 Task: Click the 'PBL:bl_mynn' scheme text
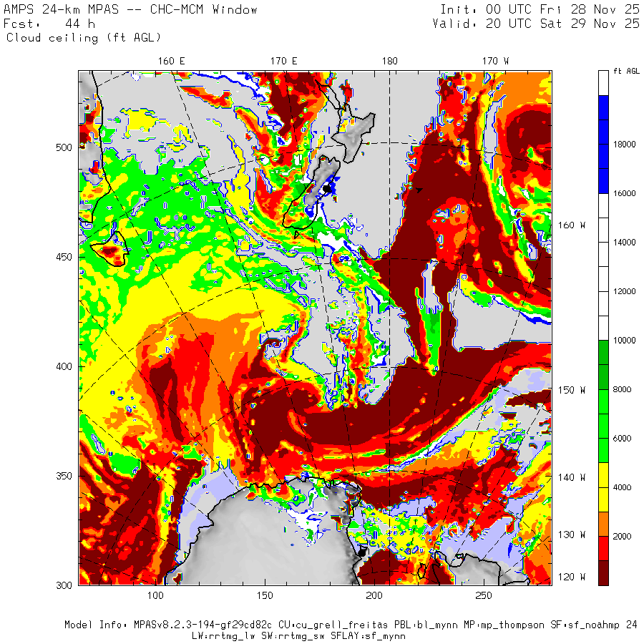tap(426, 625)
